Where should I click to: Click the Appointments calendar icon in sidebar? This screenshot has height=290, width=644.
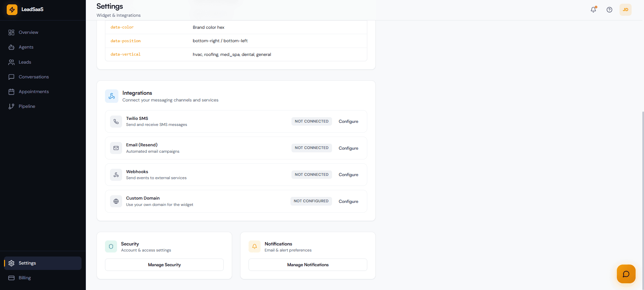(x=11, y=92)
